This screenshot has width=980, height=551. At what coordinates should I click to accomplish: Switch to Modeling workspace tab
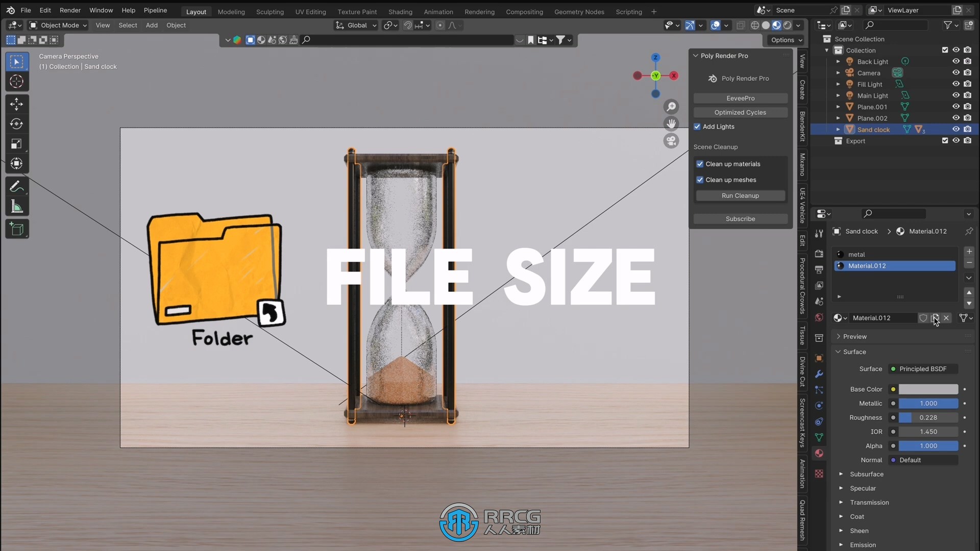tap(232, 11)
